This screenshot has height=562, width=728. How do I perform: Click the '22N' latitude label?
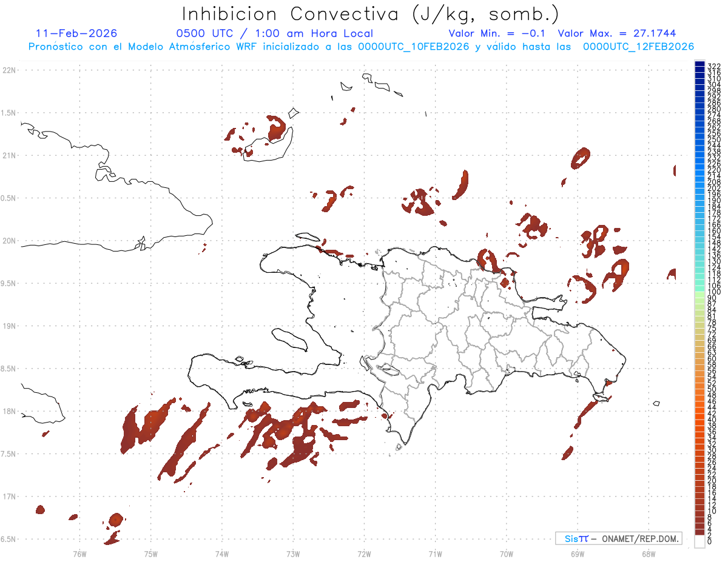pos(9,70)
